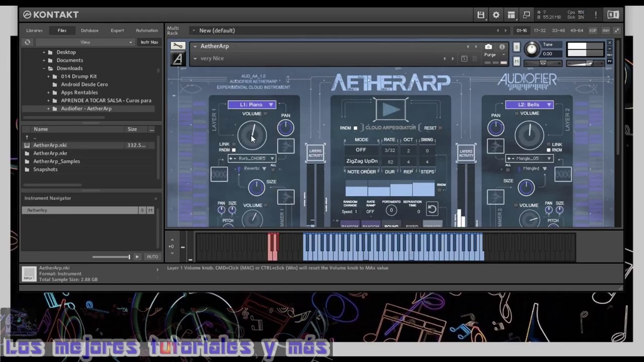This screenshot has height=362, width=644.
Task: Click the AUX button in the rack header
Action: [606, 31]
